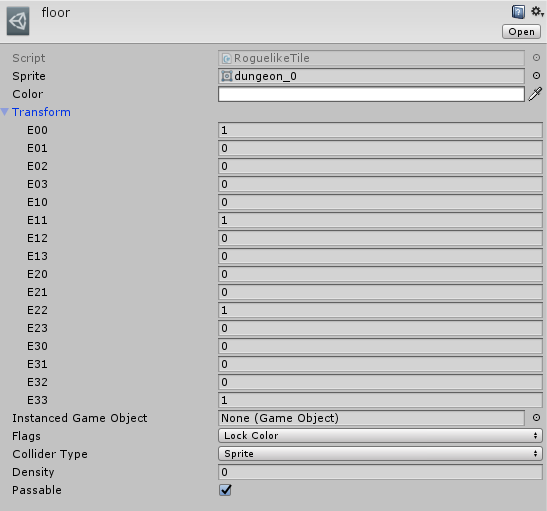Click the E33 value field
The height and width of the screenshot is (511, 547).
click(380, 400)
